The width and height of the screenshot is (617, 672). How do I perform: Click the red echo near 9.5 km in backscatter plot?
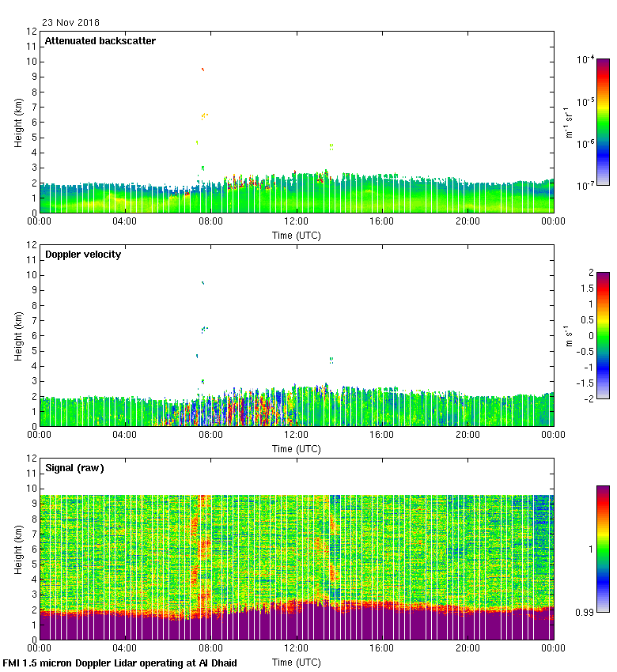203,70
